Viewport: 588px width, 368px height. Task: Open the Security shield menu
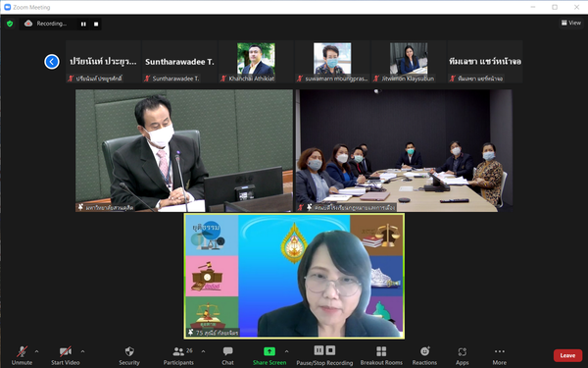pos(129,355)
